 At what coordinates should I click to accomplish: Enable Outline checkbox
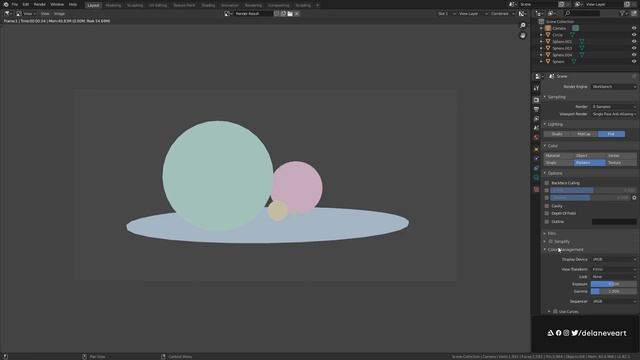pos(547,222)
